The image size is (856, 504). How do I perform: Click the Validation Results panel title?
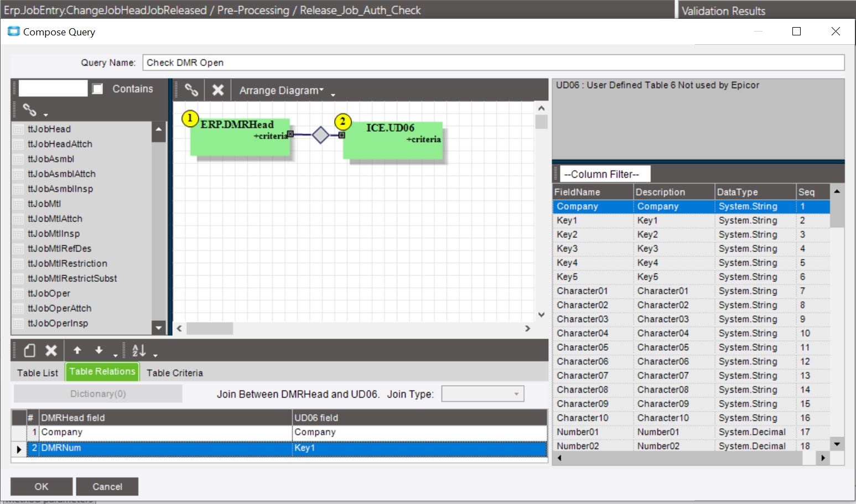click(723, 11)
